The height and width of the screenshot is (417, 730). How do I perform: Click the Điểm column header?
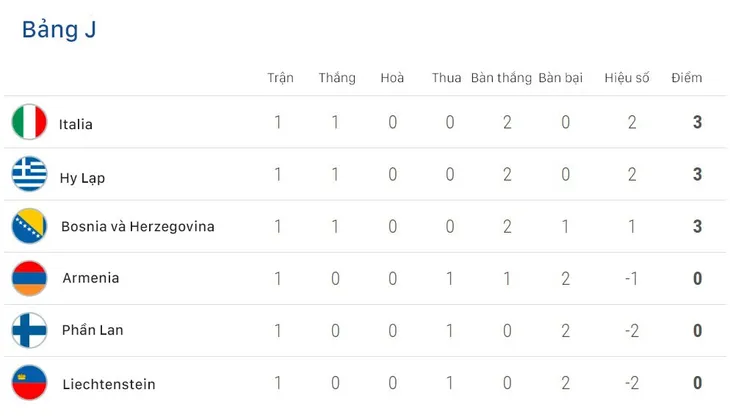click(687, 77)
